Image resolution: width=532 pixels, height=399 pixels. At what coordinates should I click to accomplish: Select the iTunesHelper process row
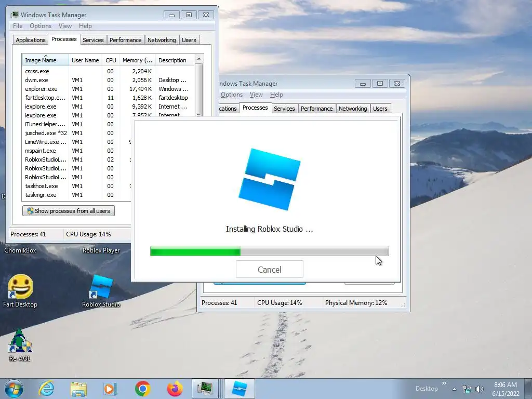(77, 124)
